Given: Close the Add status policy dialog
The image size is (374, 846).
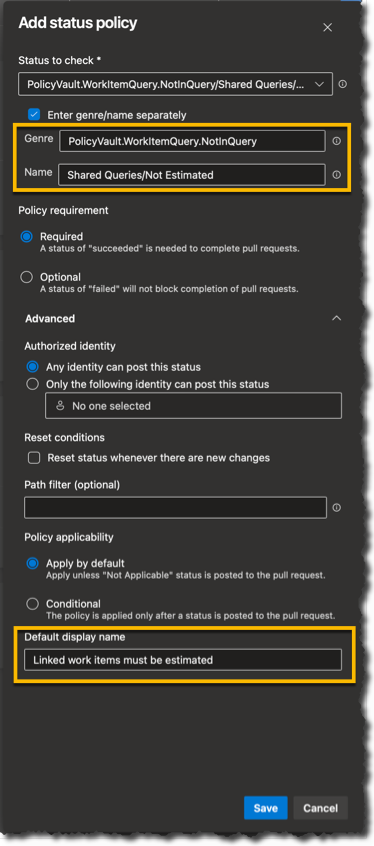Looking at the screenshot, I should tap(328, 27).
